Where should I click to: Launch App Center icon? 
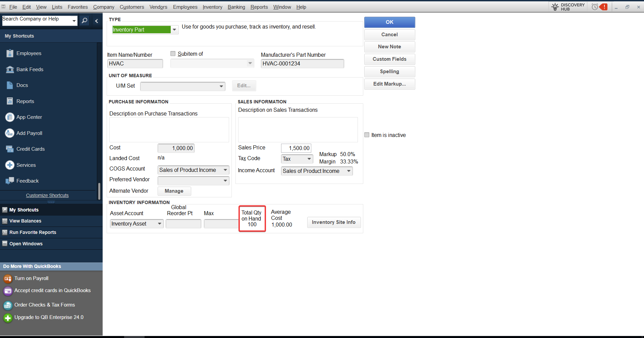tap(10, 117)
